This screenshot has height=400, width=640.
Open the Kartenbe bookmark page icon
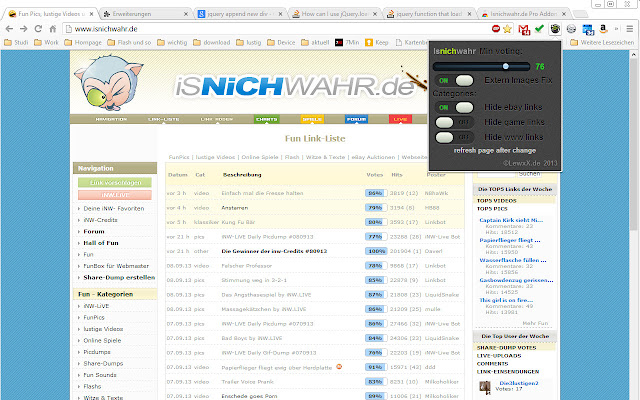[399, 42]
